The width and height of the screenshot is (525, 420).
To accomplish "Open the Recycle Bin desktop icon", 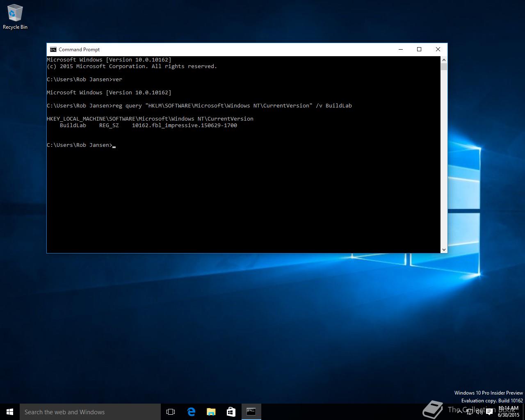I will (x=15, y=17).
